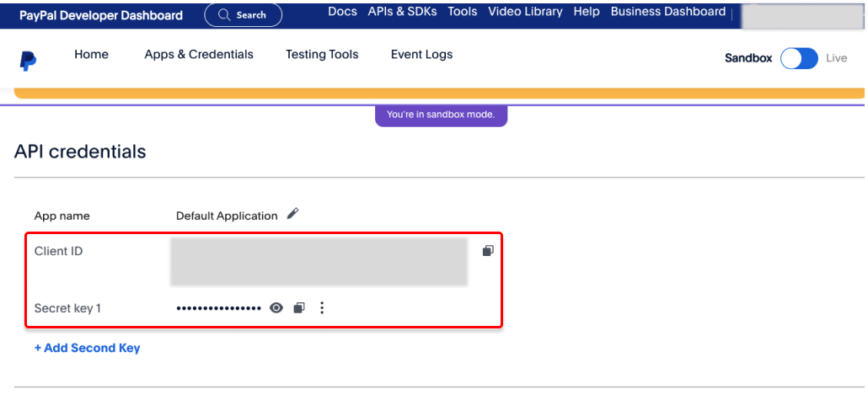Go to Business Dashboard
The width and height of the screenshot is (868, 416).
[668, 12]
